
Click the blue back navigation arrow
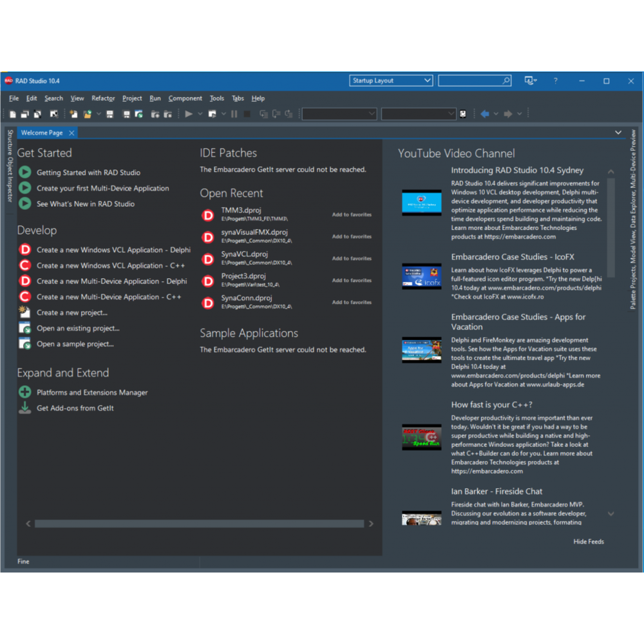pyautogui.click(x=485, y=114)
